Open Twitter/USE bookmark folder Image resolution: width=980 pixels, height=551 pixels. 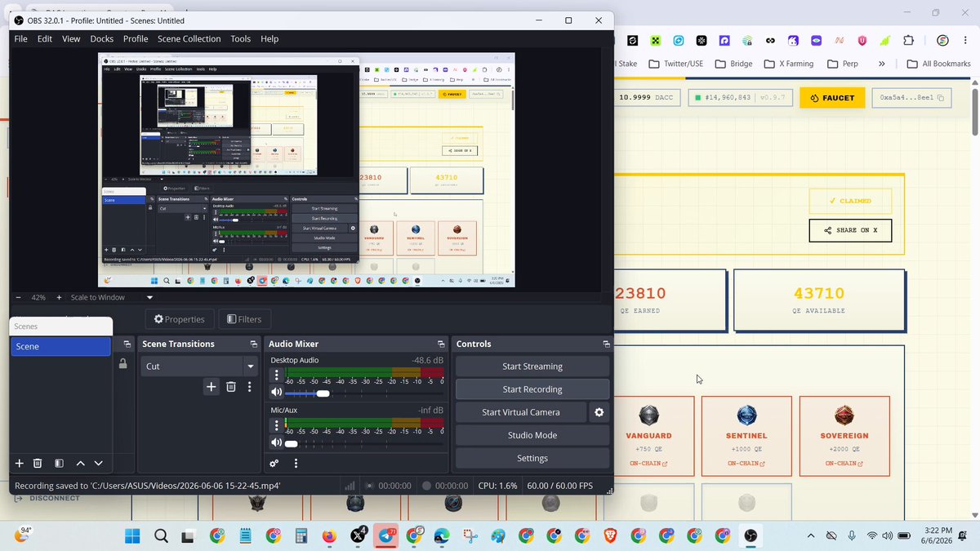click(675, 64)
